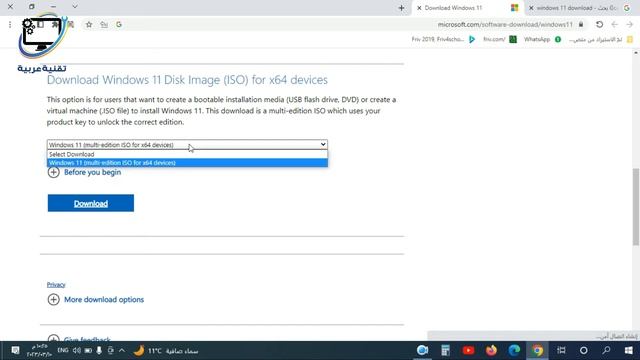
Task: Switch to windows 11 download Google tab
Action: 580,8
